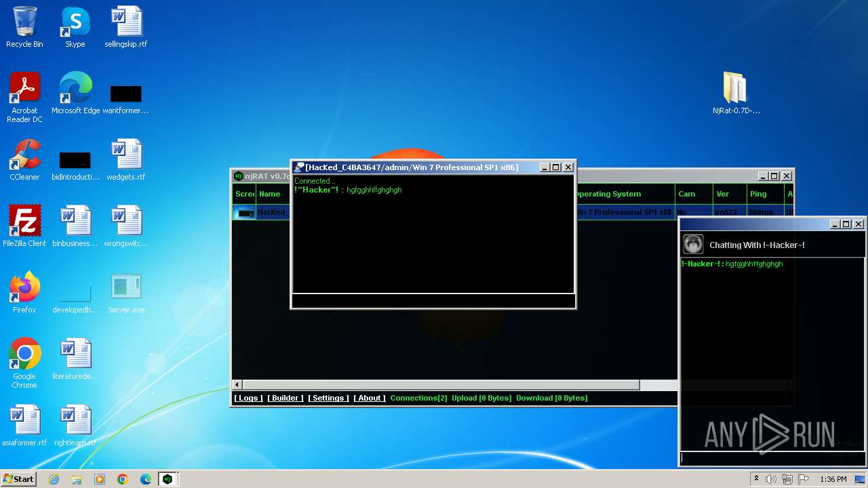Open the njRAT About link
Image resolution: width=868 pixels, height=488 pixels.
(370, 398)
